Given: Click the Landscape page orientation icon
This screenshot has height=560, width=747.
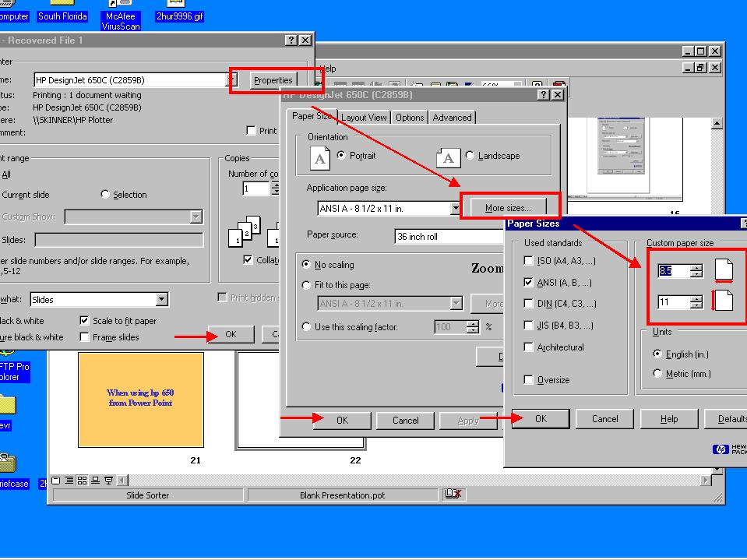Looking at the screenshot, I should (x=447, y=158).
